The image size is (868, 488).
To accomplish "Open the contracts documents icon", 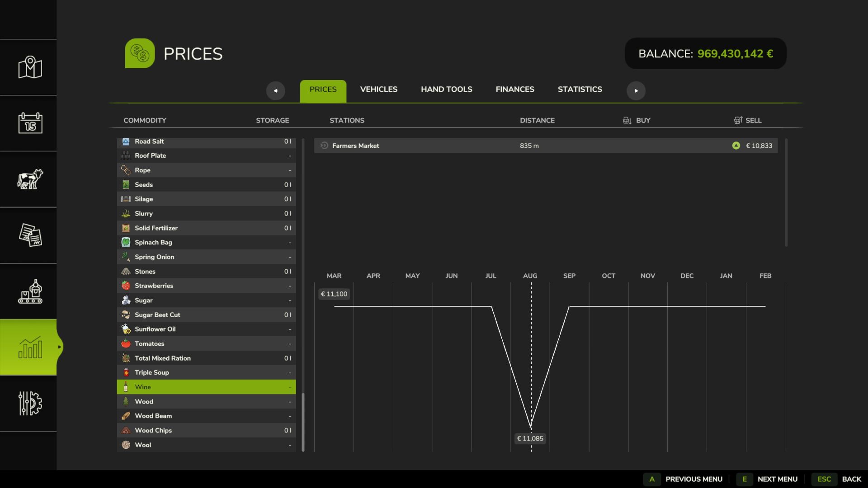I will click(x=30, y=235).
